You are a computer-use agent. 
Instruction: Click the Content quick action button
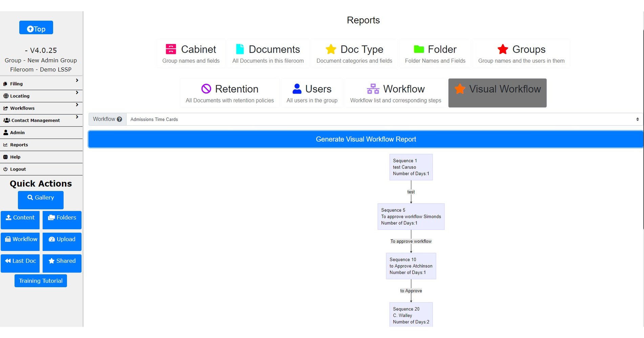point(20,220)
